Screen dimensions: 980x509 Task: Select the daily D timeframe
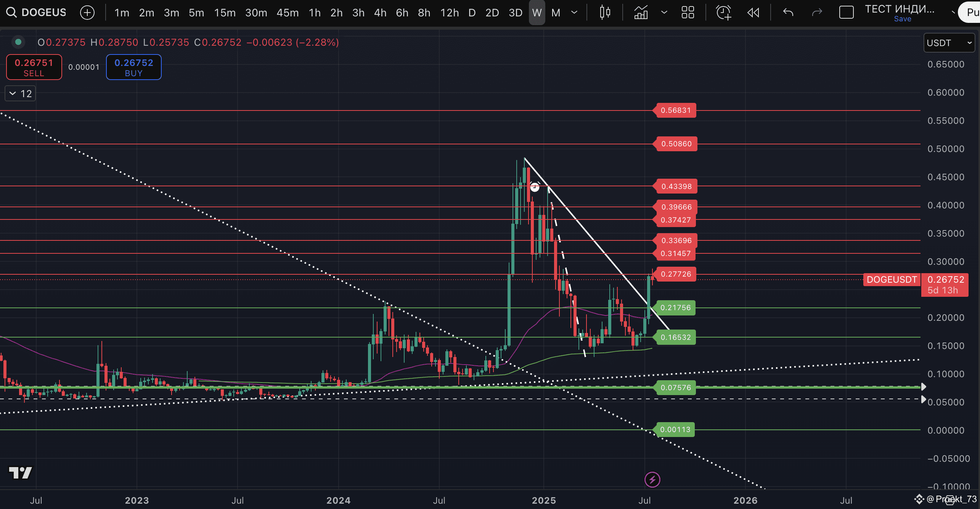tap(472, 13)
